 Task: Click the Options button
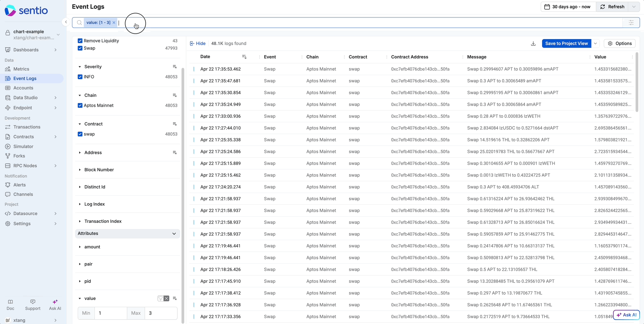click(619, 43)
